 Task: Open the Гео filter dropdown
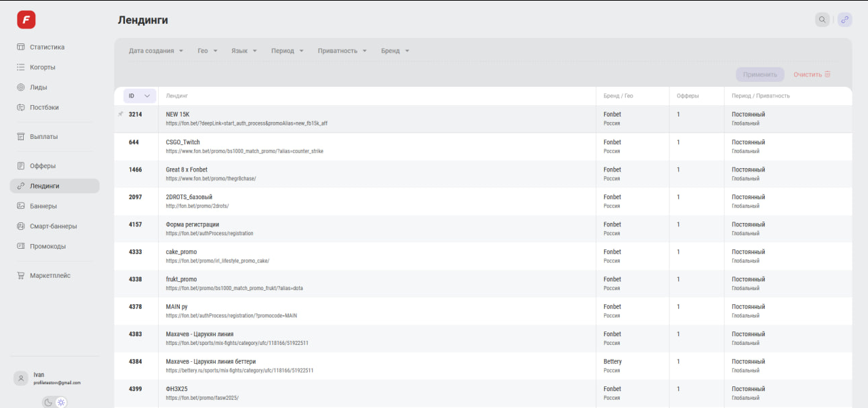tap(208, 51)
